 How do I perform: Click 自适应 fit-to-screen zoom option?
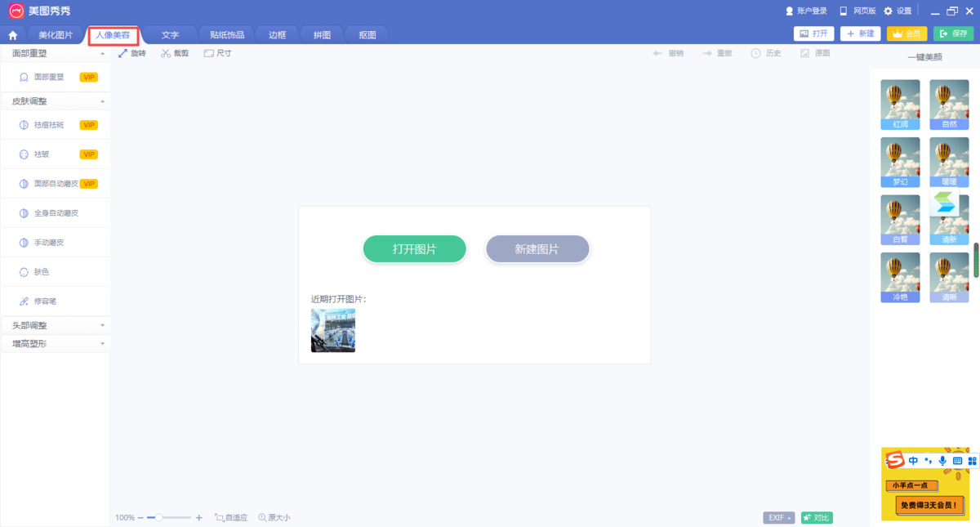231,518
